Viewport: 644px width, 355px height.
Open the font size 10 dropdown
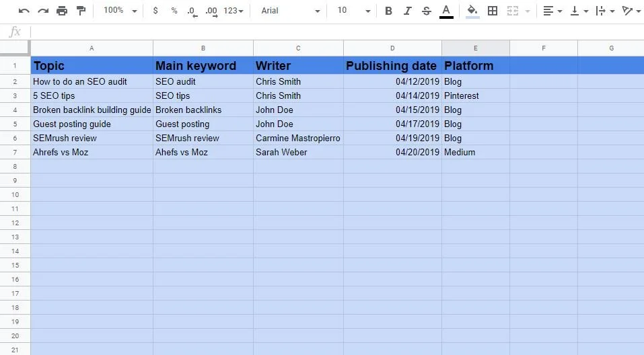pos(353,11)
